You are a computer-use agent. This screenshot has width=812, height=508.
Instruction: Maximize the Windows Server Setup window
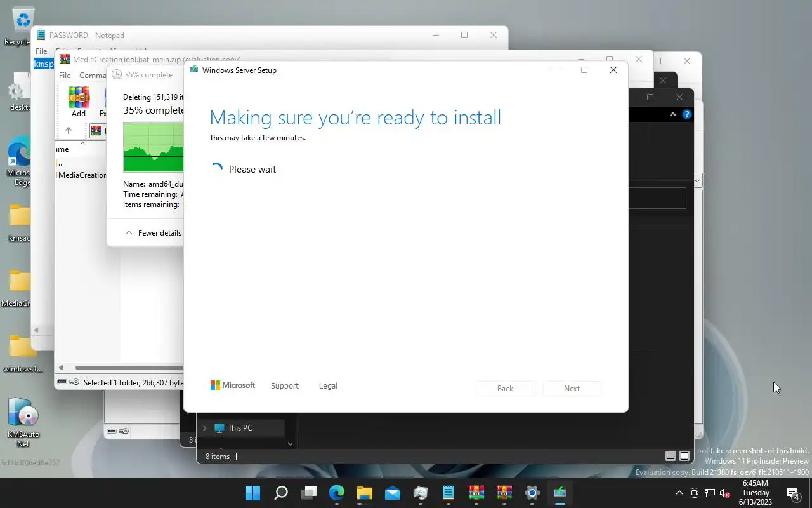[584, 70]
